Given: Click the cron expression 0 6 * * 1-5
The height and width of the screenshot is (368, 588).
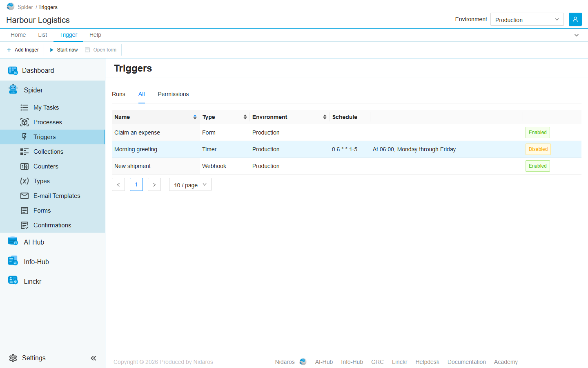Looking at the screenshot, I should click(x=345, y=149).
